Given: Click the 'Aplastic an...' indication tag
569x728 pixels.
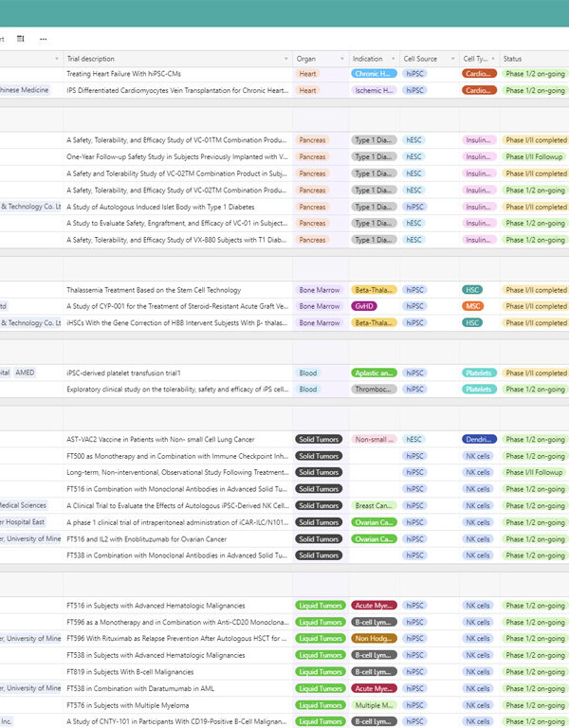Looking at the screenshot, I should pyautogui.click(x=374, y=373).
